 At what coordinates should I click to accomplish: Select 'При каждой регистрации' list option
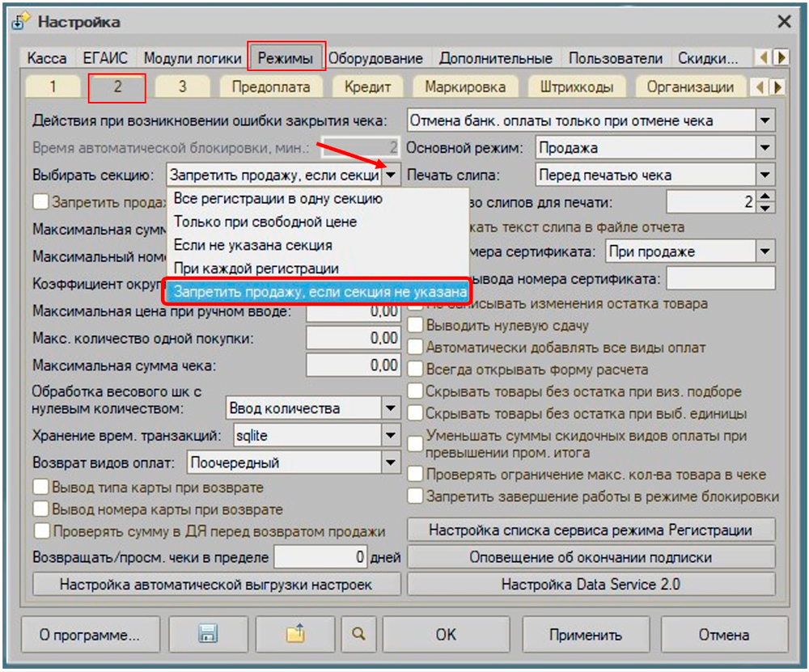pos(256,268)
